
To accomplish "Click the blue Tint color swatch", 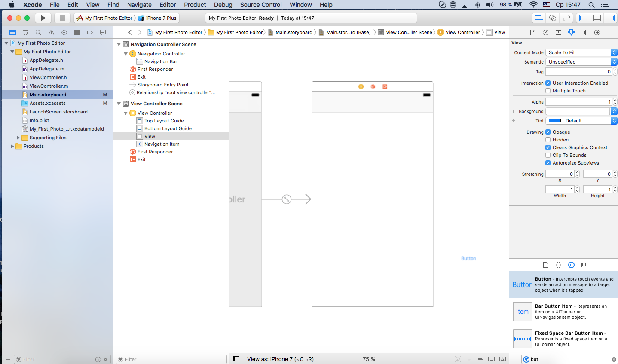I will coord(555,121).
